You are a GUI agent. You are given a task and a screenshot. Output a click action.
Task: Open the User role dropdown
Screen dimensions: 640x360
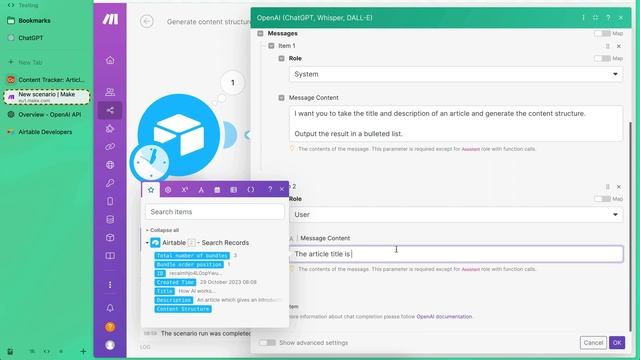(x=456, y=215)
